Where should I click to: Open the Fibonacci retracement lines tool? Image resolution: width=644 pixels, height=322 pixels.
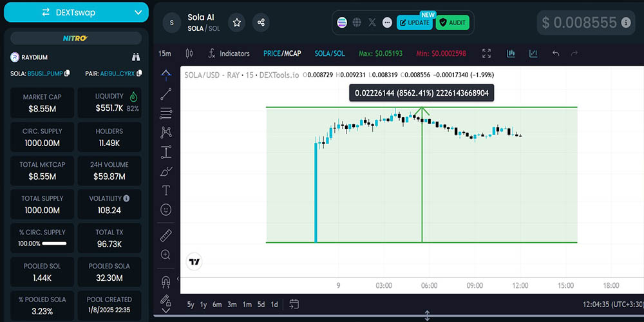click(x=166, y=113)
